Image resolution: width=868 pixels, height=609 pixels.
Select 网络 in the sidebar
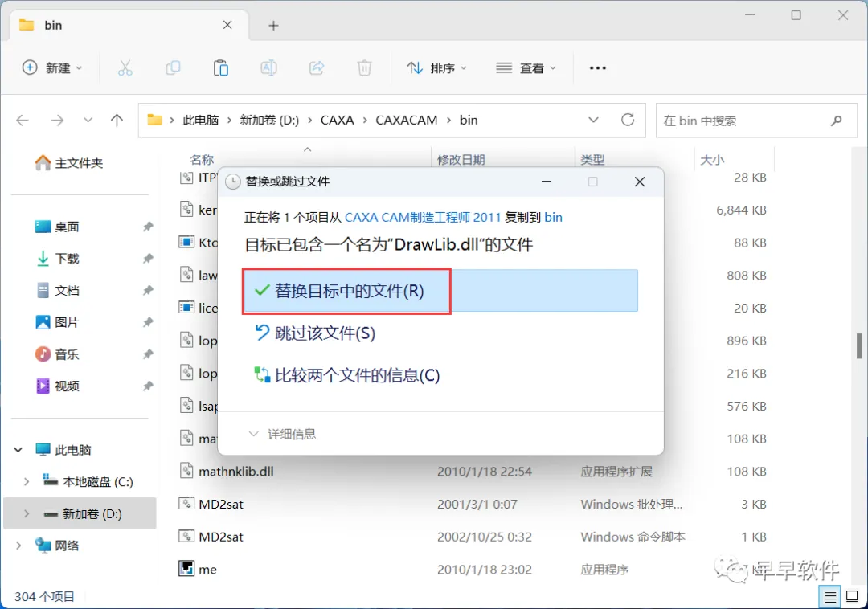tap(58, 546)
